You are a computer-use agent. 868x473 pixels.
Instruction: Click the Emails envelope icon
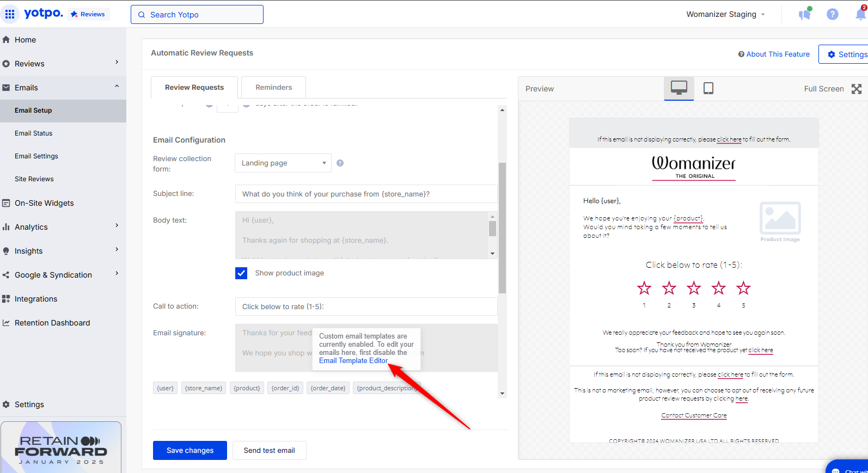click(6, 88)
